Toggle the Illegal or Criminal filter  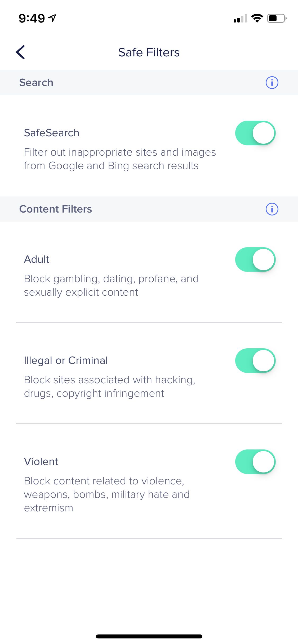[x=255, y=361]
